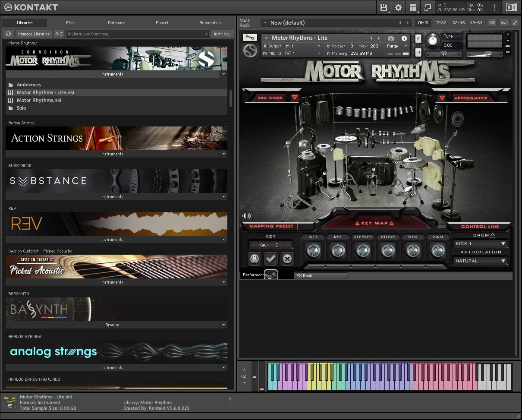Click the MAPPING PRESET button
Viewport: 522px width, 420px height.
pos(271,226)
